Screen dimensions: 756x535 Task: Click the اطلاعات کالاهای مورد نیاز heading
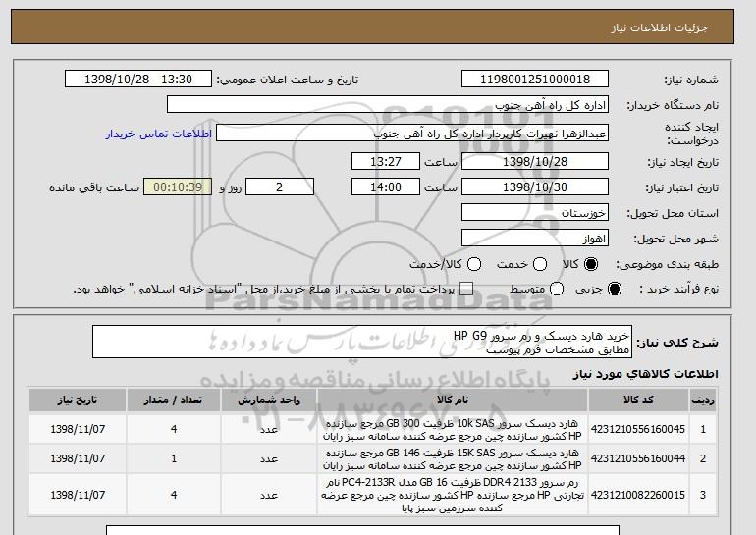pos(645,374)
